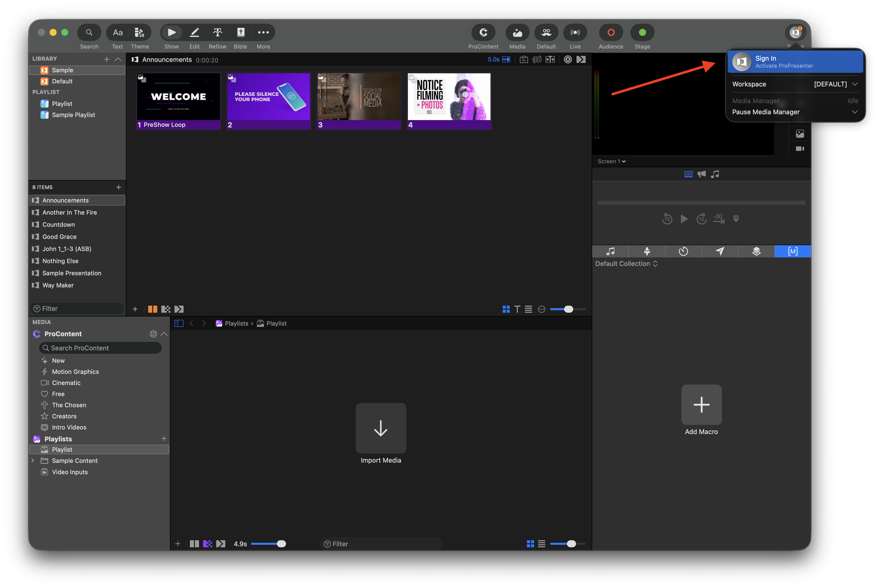Select the WELCOME PreShow Loop slide
Screen dimensions: 884x588
pyautogui.click(x=179, y=101)
